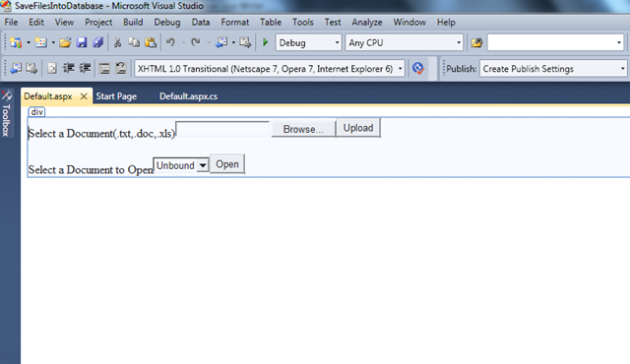Click the second icon in the HTML toolbar
Screen dimensions: 630x364
point(31,68)
